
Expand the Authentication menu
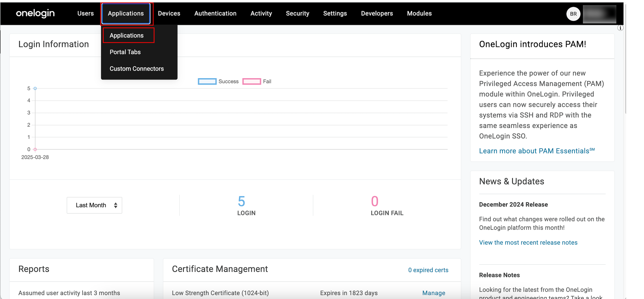[215, 14]
